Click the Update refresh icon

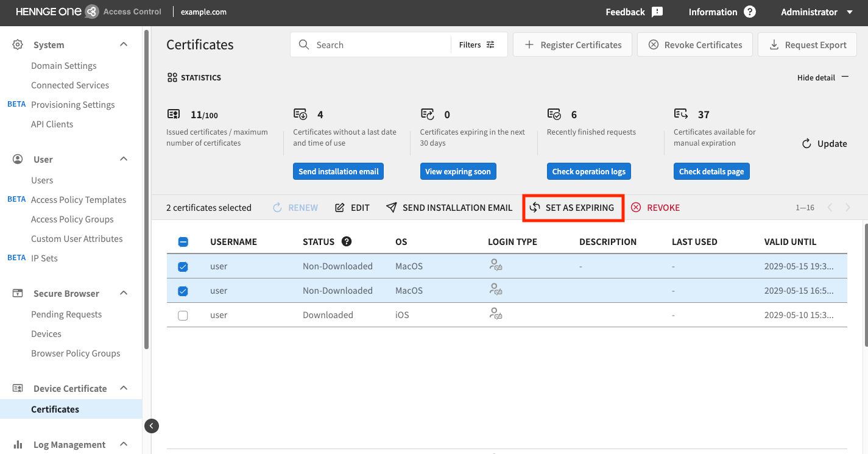coord(806,144)
